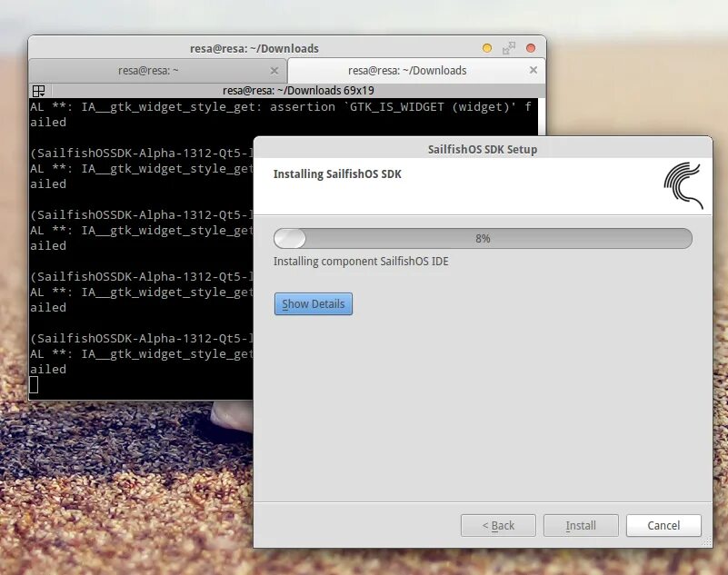Image resolution: width=728 pixels, height=575 pixels.
Task: Click the terminal title "resa@resa: ~/Downloads 69x19"
Action: (x=298, y=91)
